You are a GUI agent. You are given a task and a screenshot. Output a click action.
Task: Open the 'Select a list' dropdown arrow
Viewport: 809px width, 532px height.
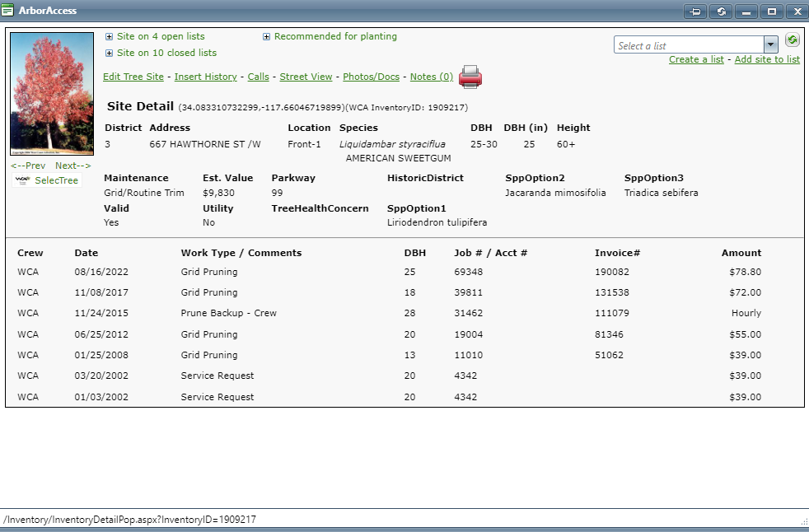tap(770, 45)
